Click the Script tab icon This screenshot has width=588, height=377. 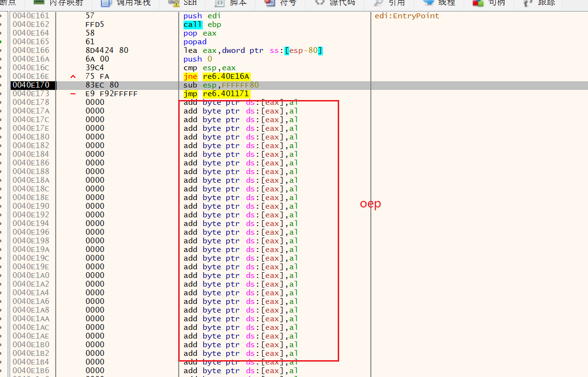pos(220,3)
